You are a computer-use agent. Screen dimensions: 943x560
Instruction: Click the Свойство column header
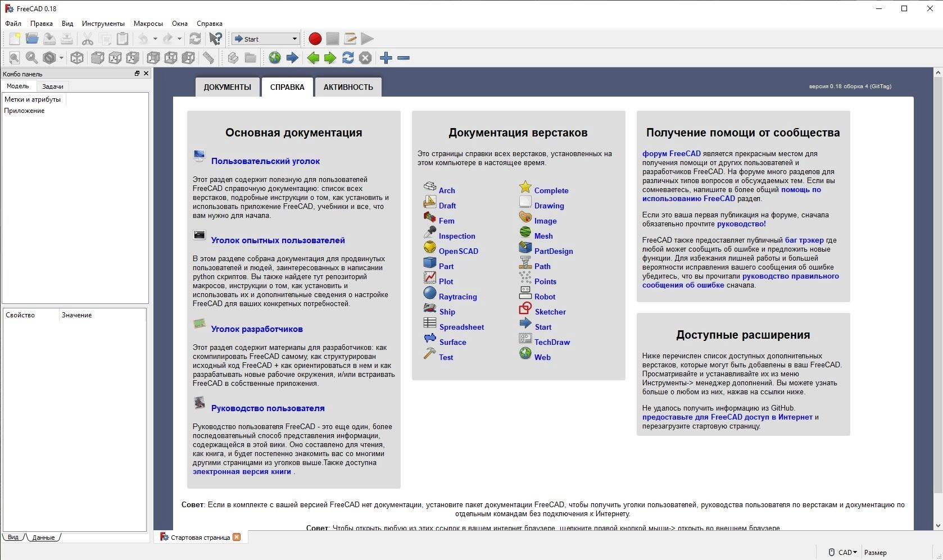point(31,315)
